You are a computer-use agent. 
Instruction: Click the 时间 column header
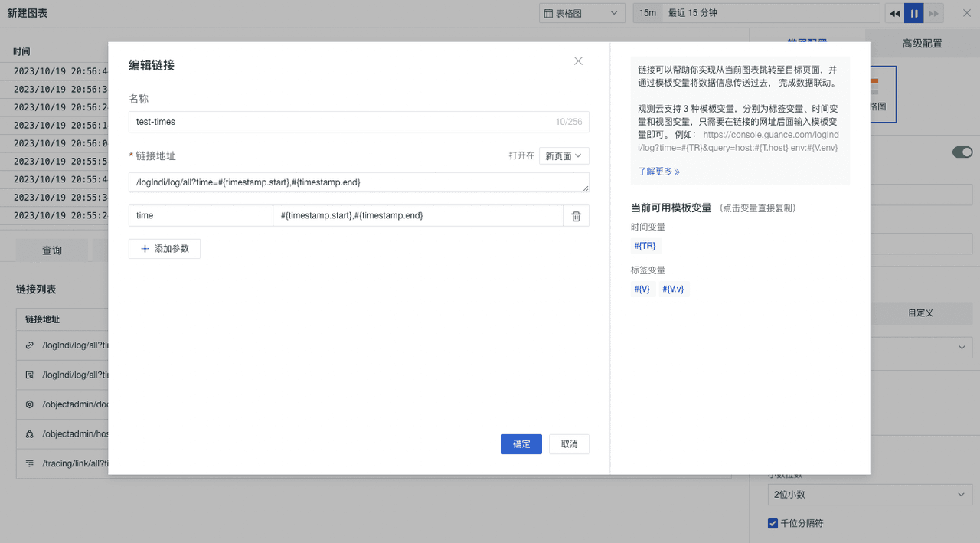coord(21,51)
